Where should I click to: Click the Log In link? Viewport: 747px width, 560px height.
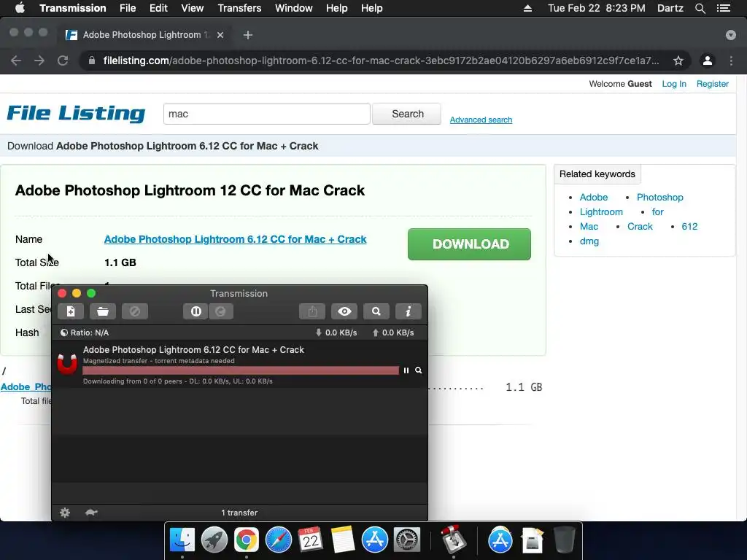[674, 84]
